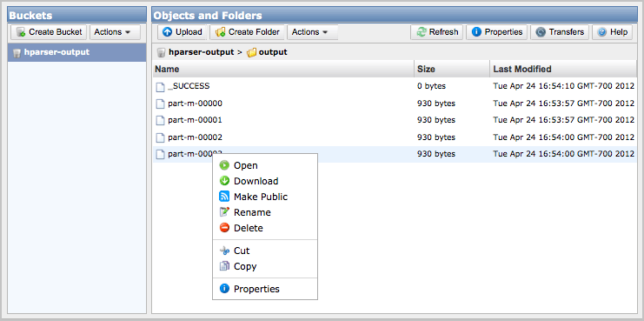
Task: Choose Open from the context menu
Action: (265, 165)
